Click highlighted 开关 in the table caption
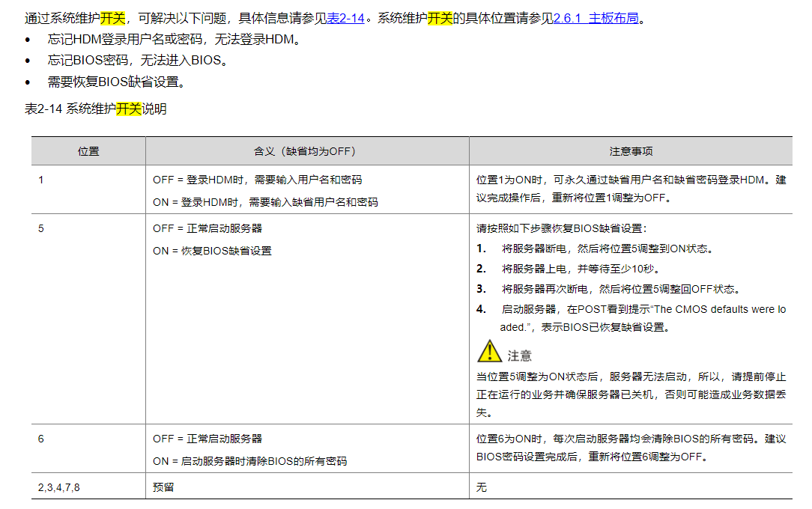This screenshot has height=509, width=812. (x=128, y=109)
